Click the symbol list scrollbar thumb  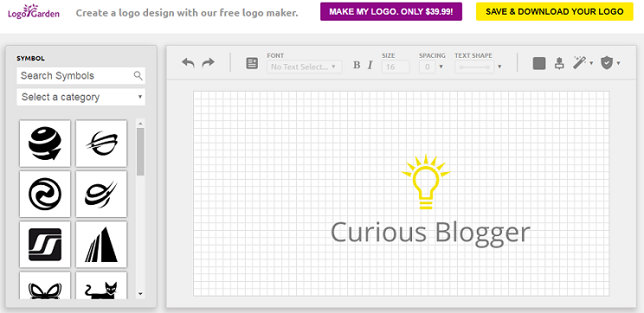pos(140,151)
